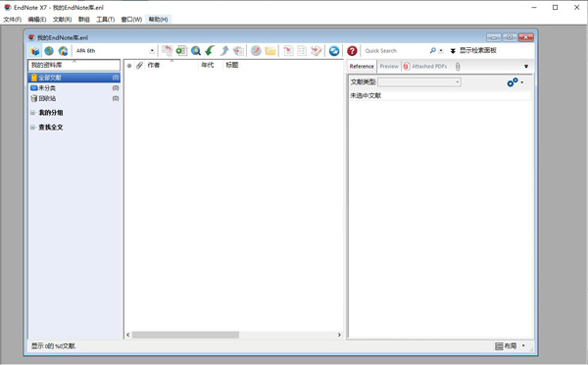
Task: Open the 群组 menu
Action: coord(84,20)
